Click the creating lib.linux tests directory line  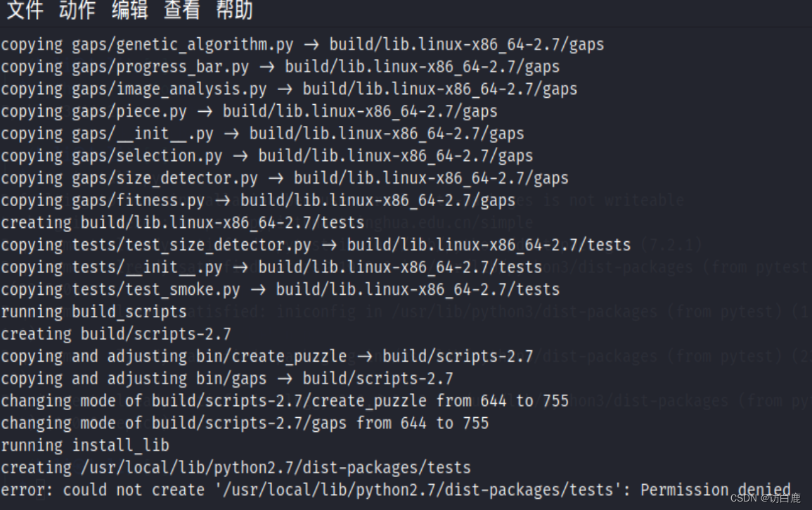[183, 222]
